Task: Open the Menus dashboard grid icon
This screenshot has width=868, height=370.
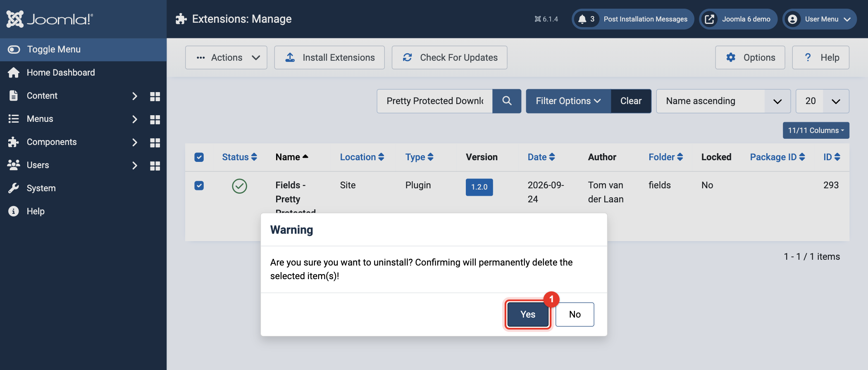Action: tap(155, 119)
